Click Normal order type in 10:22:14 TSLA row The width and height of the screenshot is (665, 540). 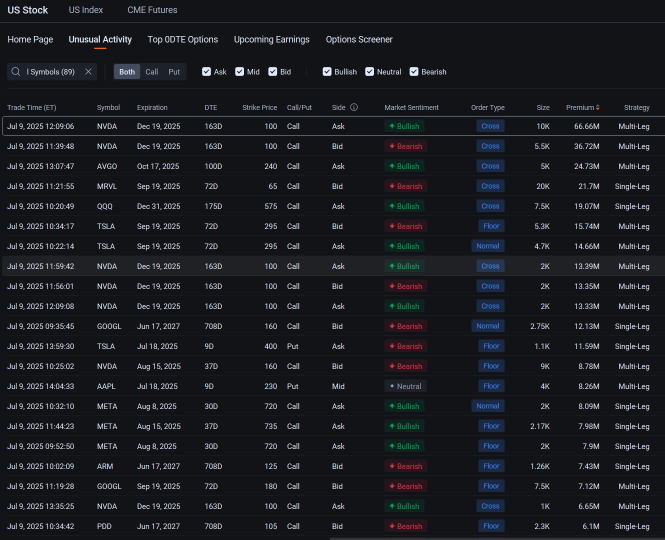click(488, 246)
